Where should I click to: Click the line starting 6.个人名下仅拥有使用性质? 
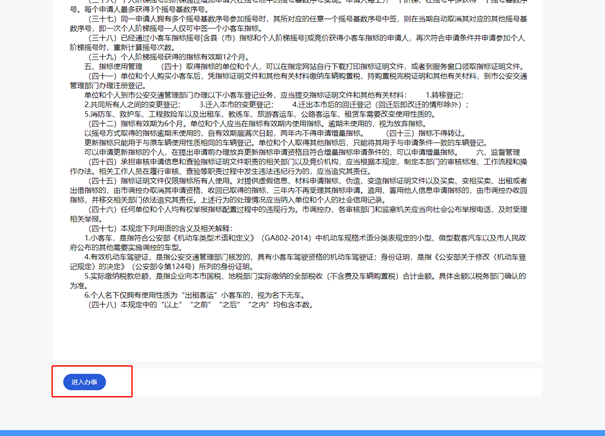(x=196, y=295)
